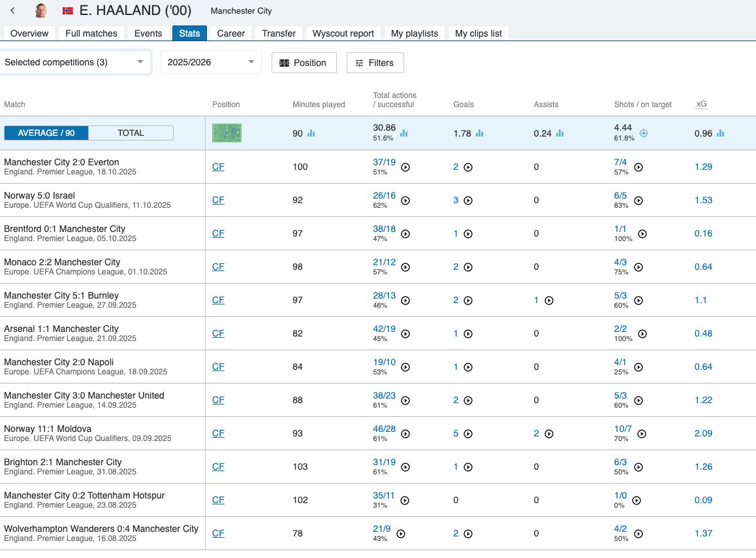
Task: Select the Stats tab
Action: 189,33
